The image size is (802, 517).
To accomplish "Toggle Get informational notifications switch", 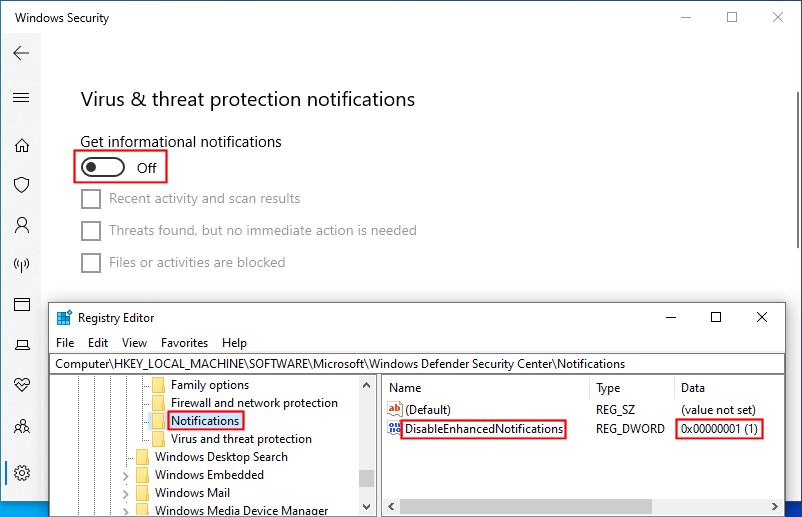I will pos(103,167).
